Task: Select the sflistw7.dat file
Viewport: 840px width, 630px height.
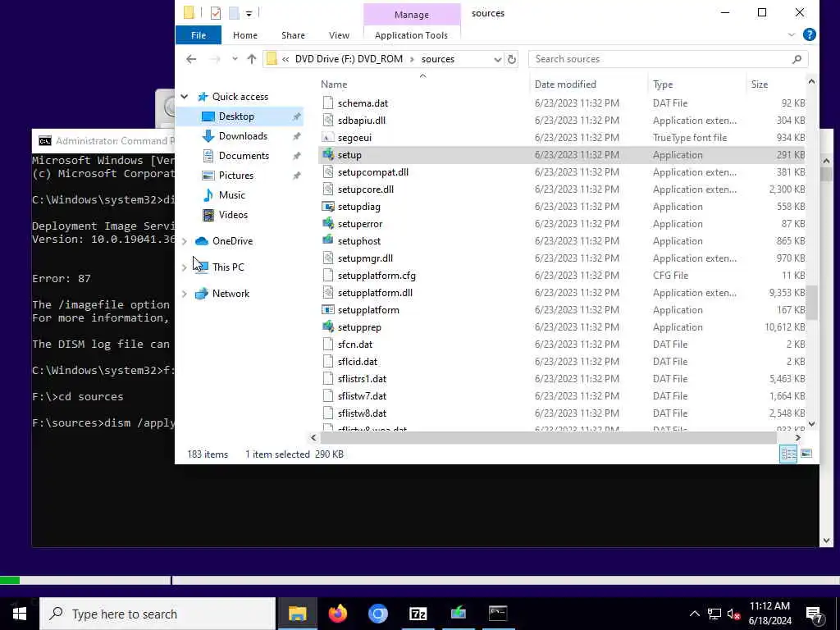Action: pyautogui.click(x=362, y=396)
